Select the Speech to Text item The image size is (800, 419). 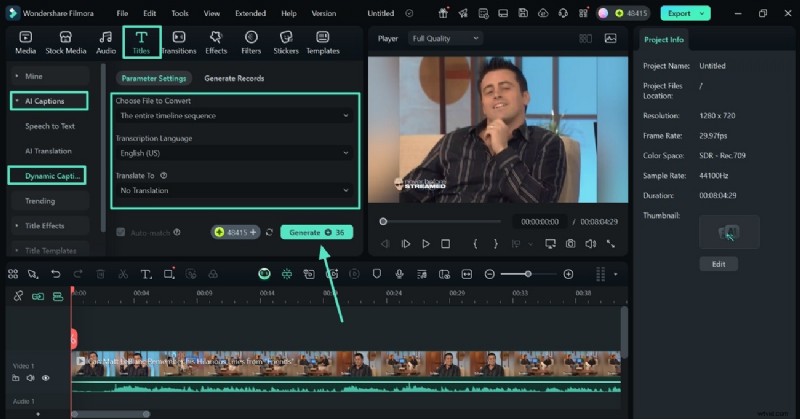click(x=50, y=126)
